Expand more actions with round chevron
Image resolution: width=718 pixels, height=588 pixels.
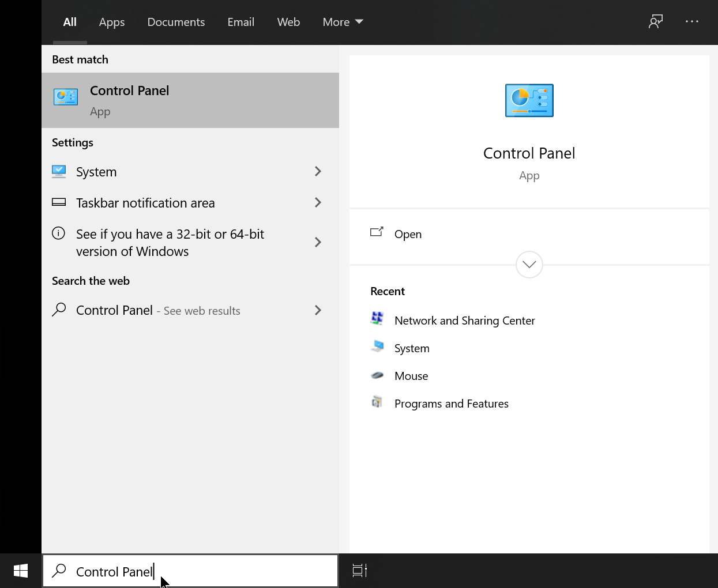tap(529, 265)
